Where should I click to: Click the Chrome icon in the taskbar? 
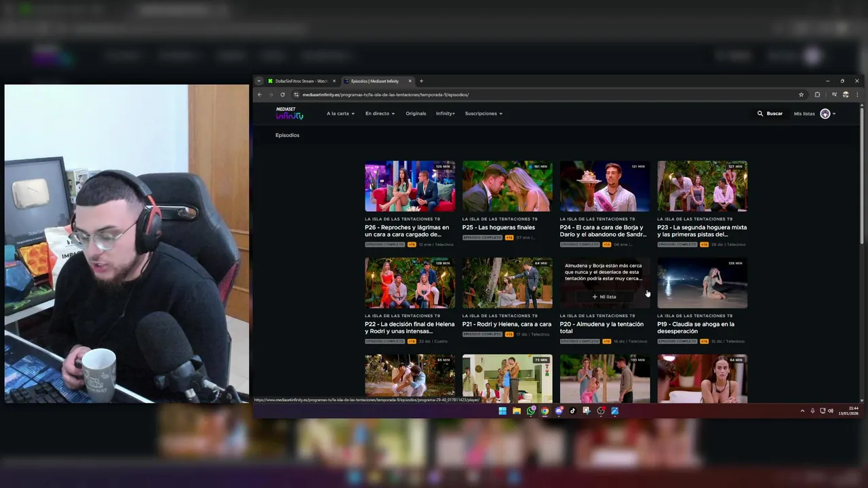tap(545, 411)
